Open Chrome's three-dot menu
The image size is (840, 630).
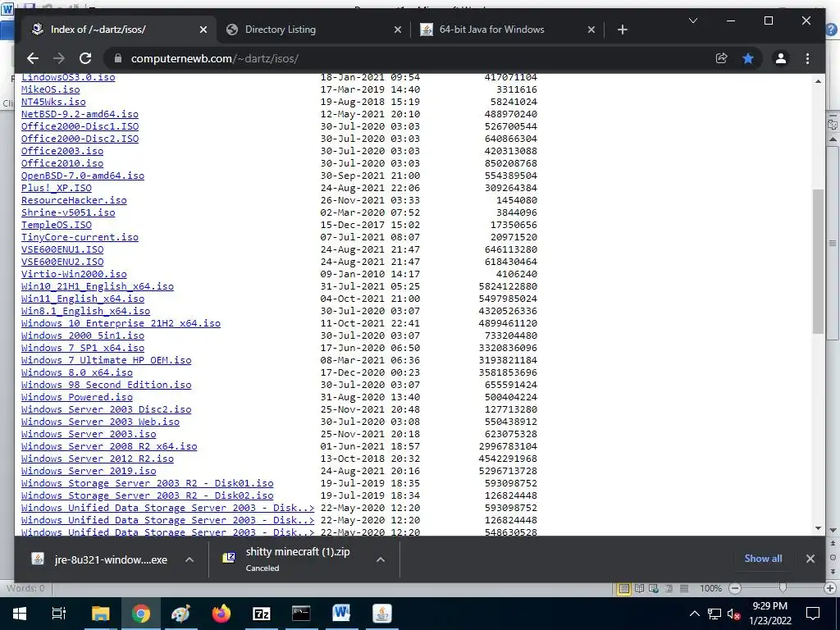coord(807,58)
